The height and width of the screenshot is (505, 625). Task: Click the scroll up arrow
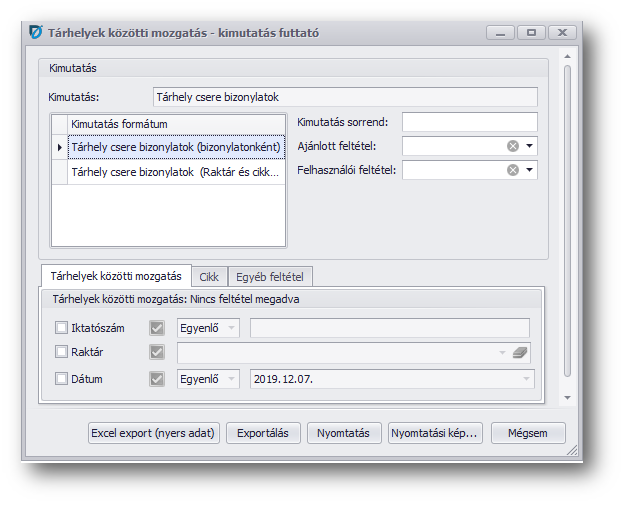568,57
